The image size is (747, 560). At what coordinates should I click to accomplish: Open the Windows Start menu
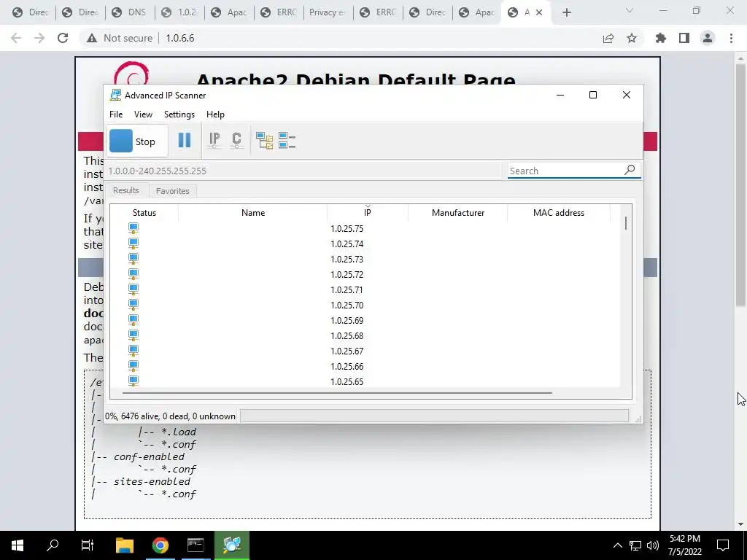(18, 545)
